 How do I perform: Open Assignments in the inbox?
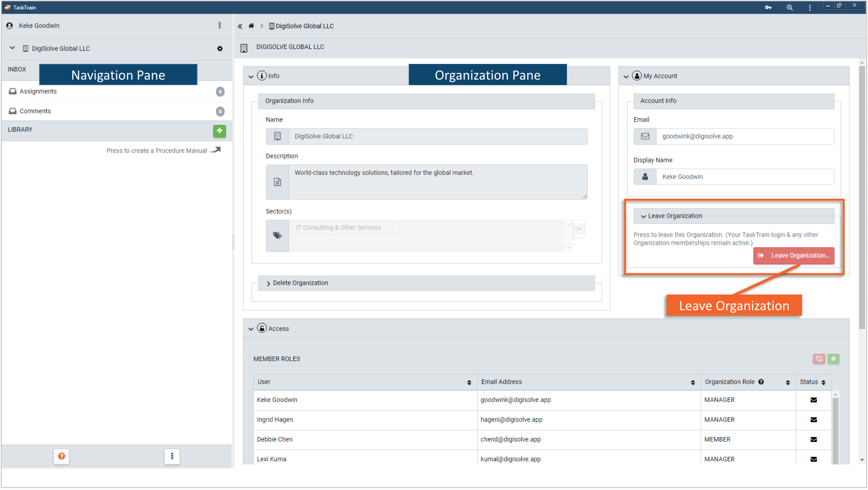[38, 91]
